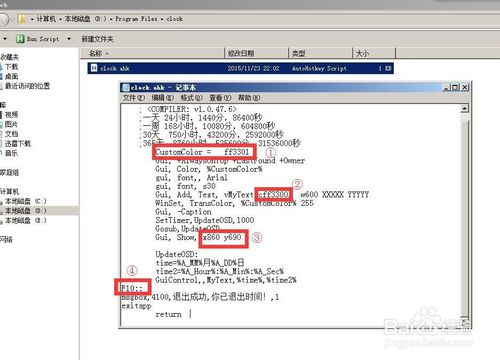Click the 'return' line in Notepad
This screenshot has height=360, width=500.
tap(168, 314)
